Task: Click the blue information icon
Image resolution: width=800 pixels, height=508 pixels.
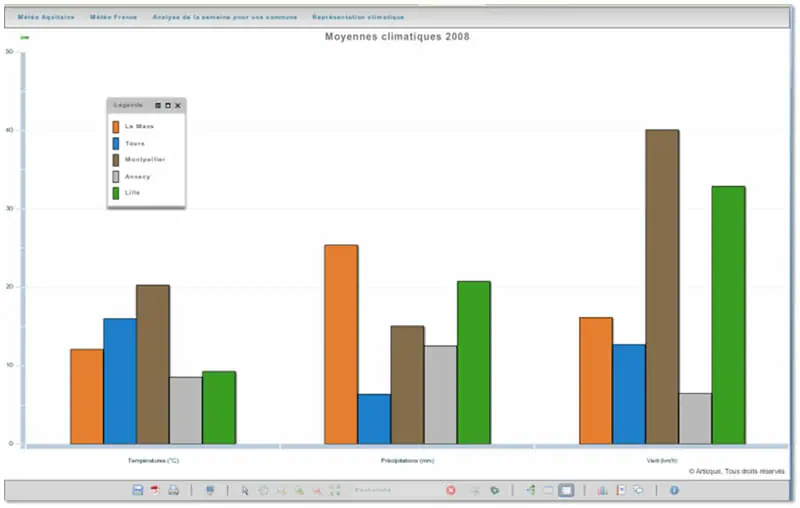Action: click(x=674, y=490)
